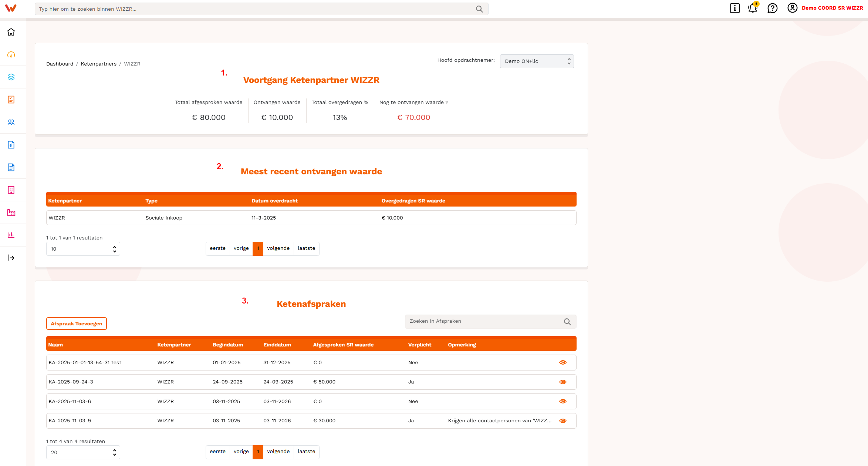868x466 pixels.
Task: View agreement KA-2025-11-03-6 via eye icon
Action: (563, 401)
